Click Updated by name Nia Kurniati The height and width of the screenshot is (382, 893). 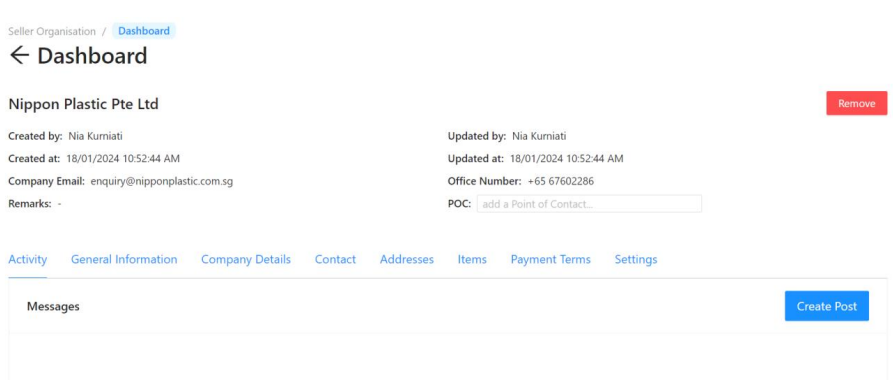click(539, 136)
